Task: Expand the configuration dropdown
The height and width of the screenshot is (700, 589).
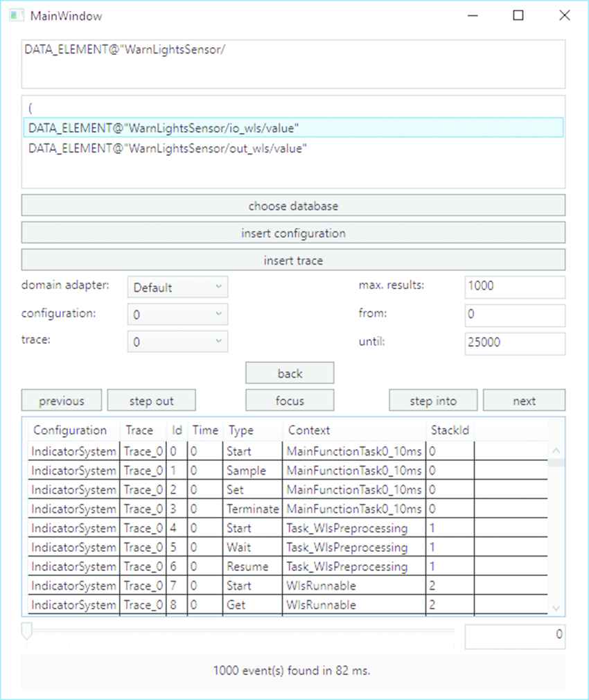Action: [x=177, y=315]
